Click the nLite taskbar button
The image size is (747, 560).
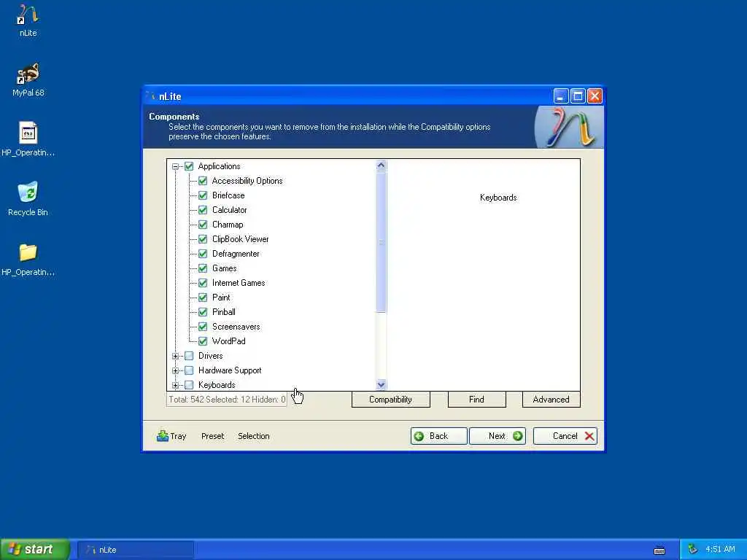coord(136,550)
